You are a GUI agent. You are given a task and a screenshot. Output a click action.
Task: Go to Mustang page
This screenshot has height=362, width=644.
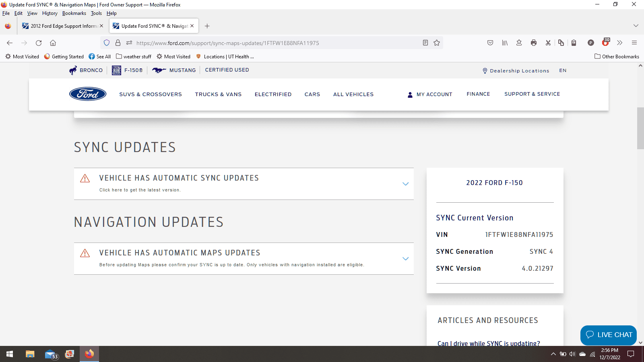click(174, 70)
